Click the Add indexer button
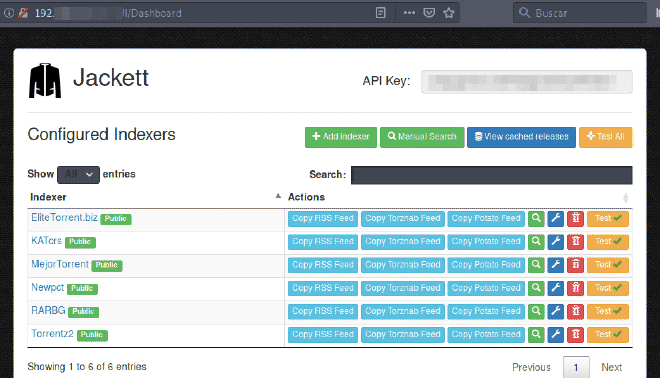The height and width of the screenshot is (378, 660). [x=341, y=137]
